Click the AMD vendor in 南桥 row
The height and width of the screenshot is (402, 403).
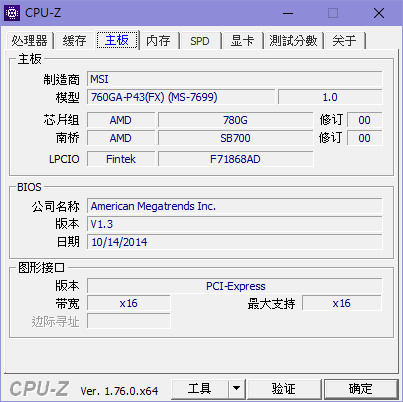click(121, 138)
